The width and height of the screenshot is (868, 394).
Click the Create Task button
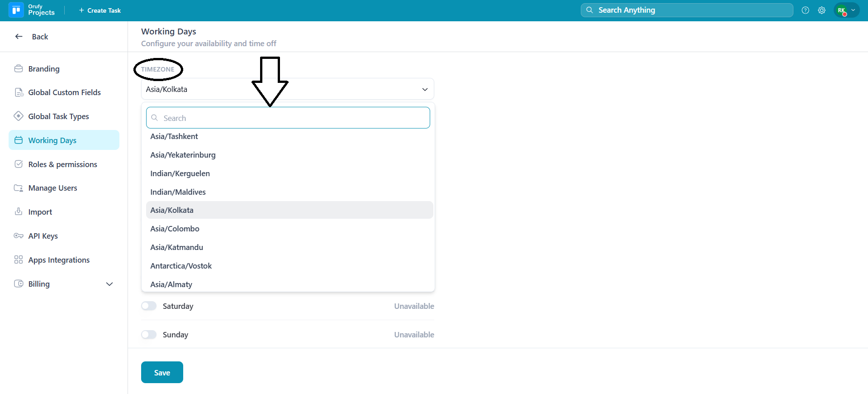coord(100,10)
